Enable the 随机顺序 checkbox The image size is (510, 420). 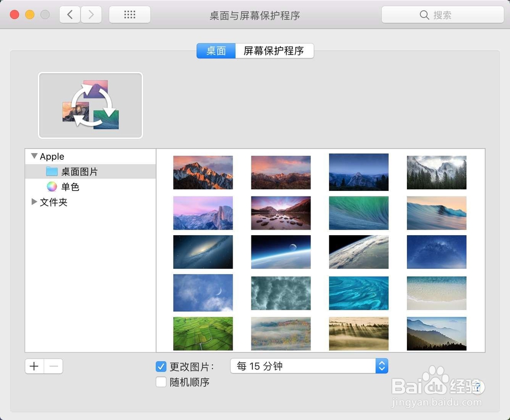pyautogui.click(x=161, y=382)
